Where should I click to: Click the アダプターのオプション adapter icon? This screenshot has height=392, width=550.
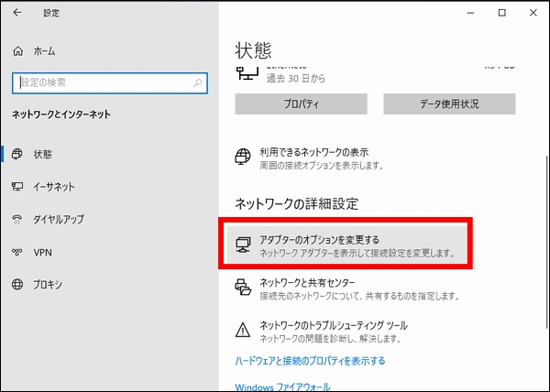243,245
